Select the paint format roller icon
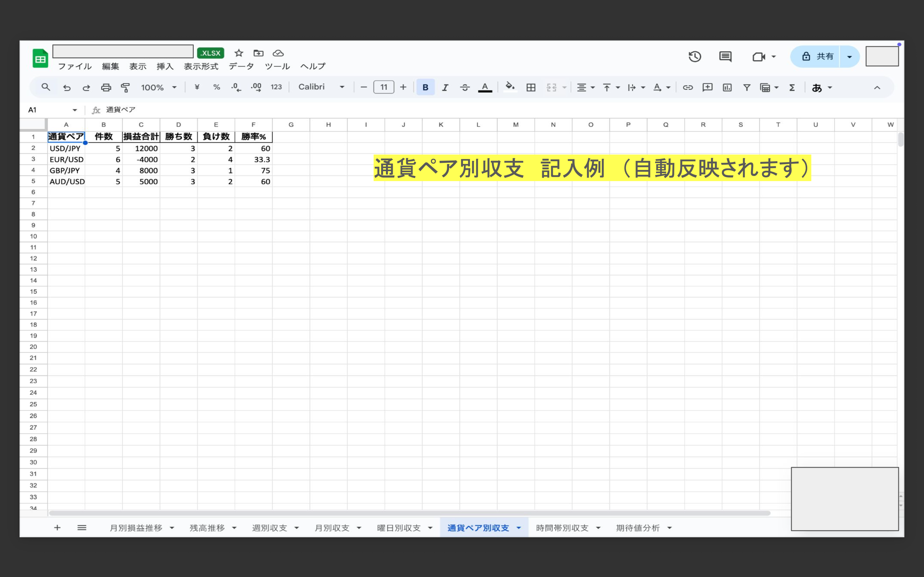924x577 pixels. click(x=125, y=88)
